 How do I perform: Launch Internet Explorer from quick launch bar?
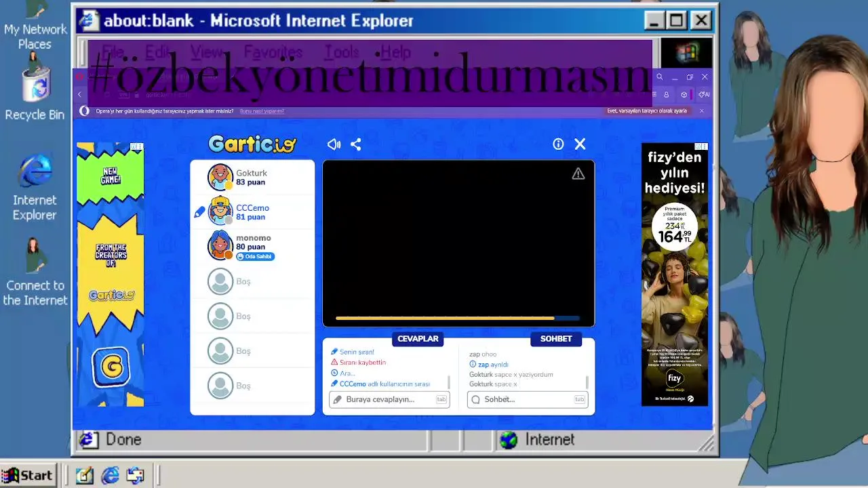(110, 476)
